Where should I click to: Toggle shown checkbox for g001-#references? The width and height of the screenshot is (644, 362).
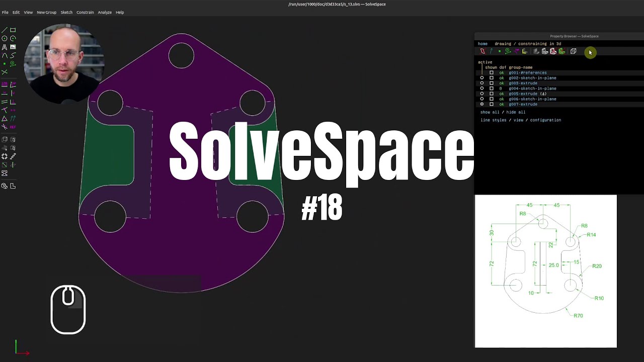point(492,72)
